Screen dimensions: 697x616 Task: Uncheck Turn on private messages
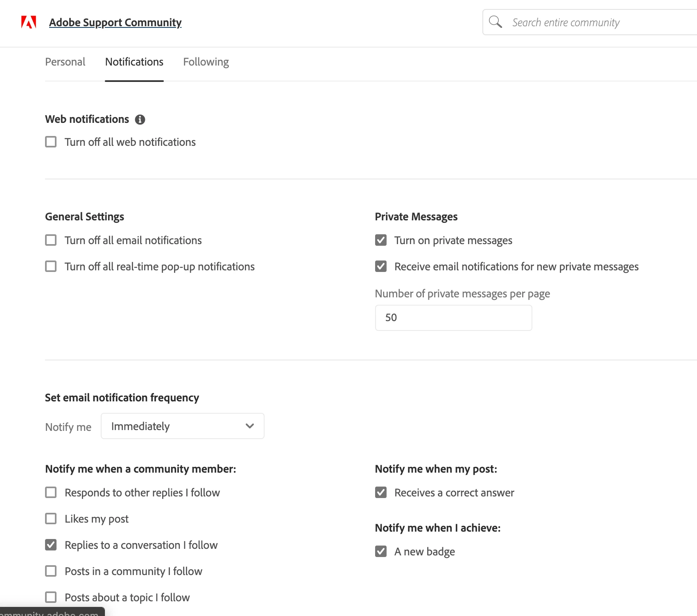tap(381, 240)
